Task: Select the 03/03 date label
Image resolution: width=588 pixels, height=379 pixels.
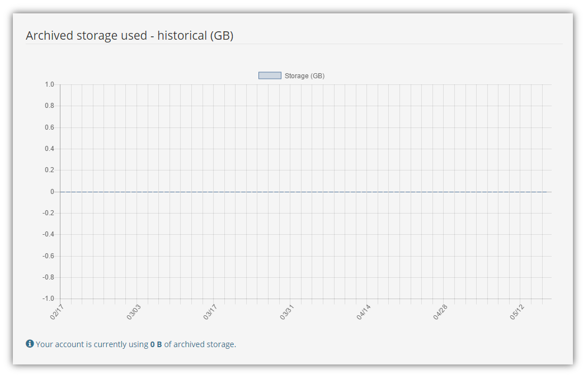Action: click(x=134, y=312)
